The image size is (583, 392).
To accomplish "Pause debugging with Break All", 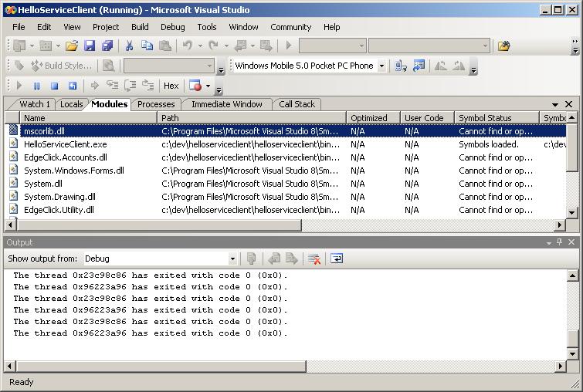I will 36,86.
